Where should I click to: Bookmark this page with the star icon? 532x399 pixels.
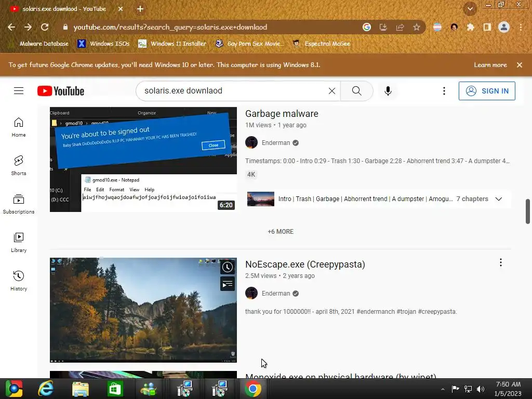[417, 27]
